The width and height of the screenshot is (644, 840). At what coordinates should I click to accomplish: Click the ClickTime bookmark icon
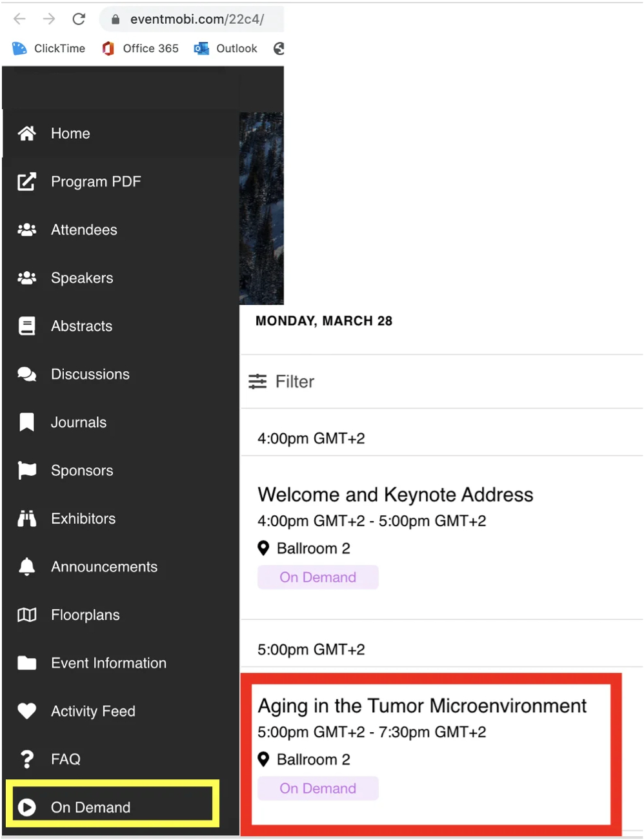point(19,48)
